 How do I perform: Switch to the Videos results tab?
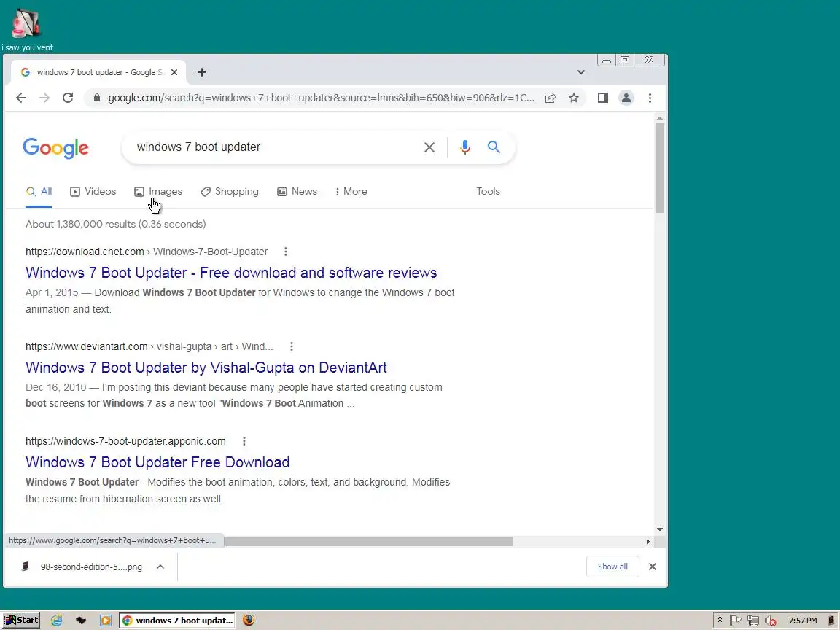(93, 192)
